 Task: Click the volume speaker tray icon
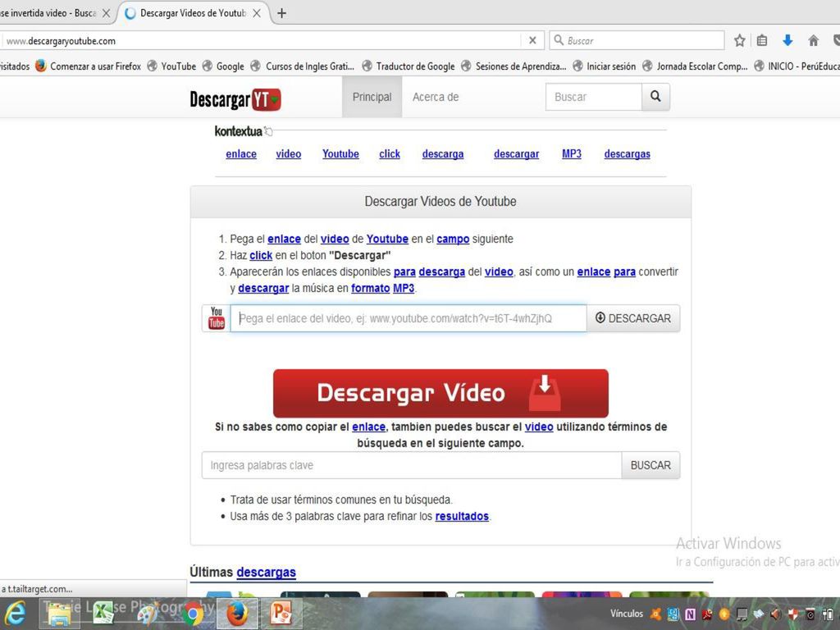pos(776,614)
